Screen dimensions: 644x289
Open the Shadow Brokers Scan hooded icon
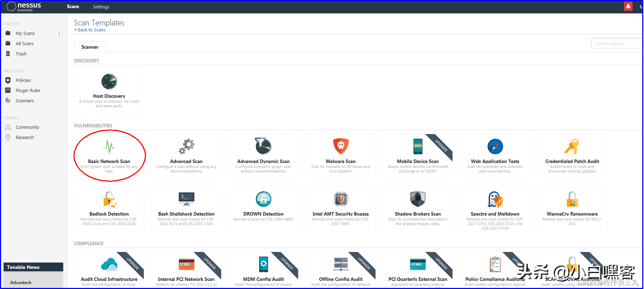[x=418, y=199]
